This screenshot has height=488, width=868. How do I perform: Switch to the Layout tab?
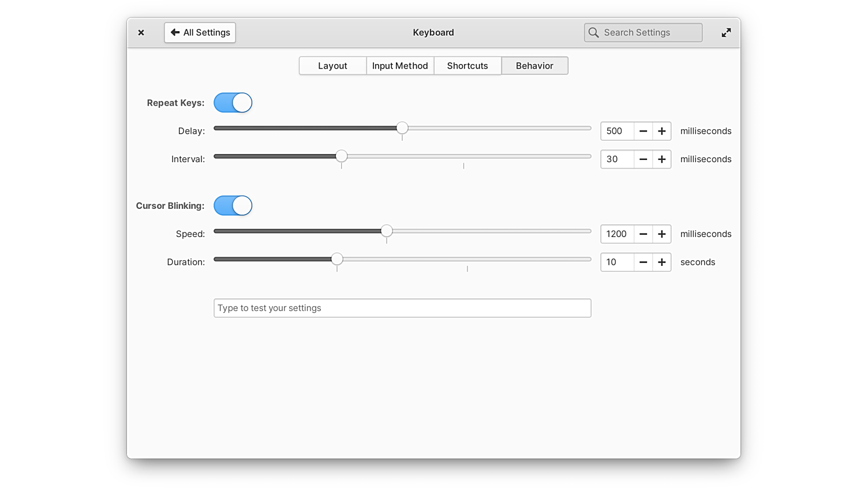click(332, 66)
